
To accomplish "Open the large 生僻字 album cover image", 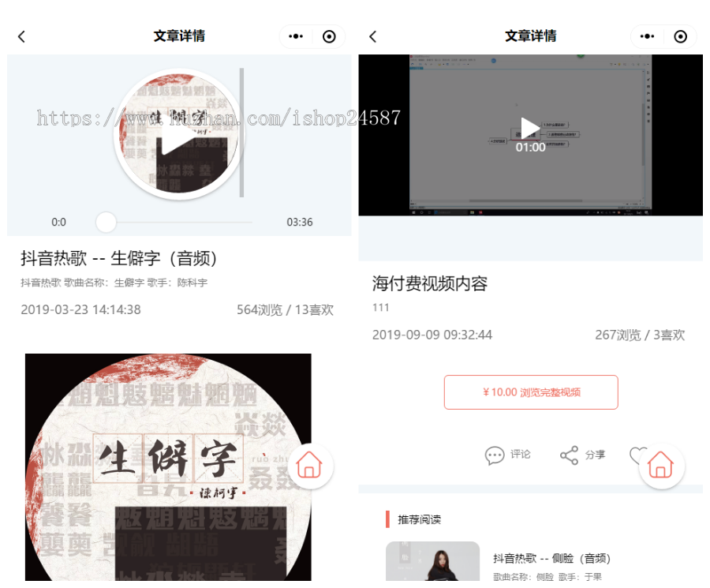I will click(168, 467).
